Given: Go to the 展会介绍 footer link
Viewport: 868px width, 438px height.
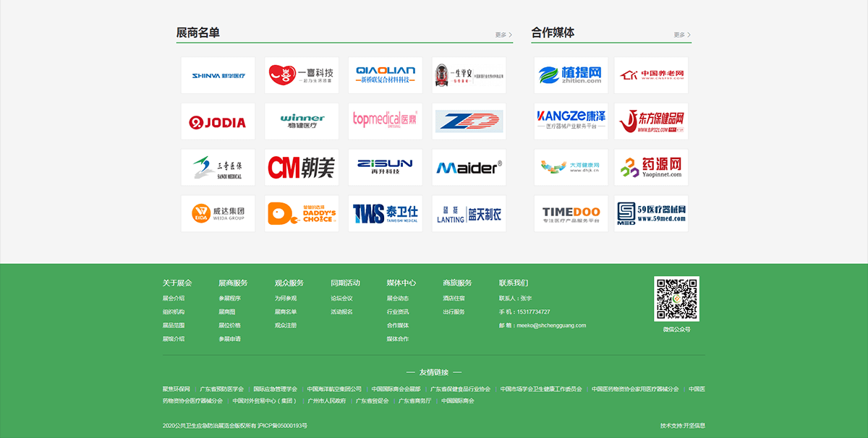Looking at the screenshot, I should (174, 299).
